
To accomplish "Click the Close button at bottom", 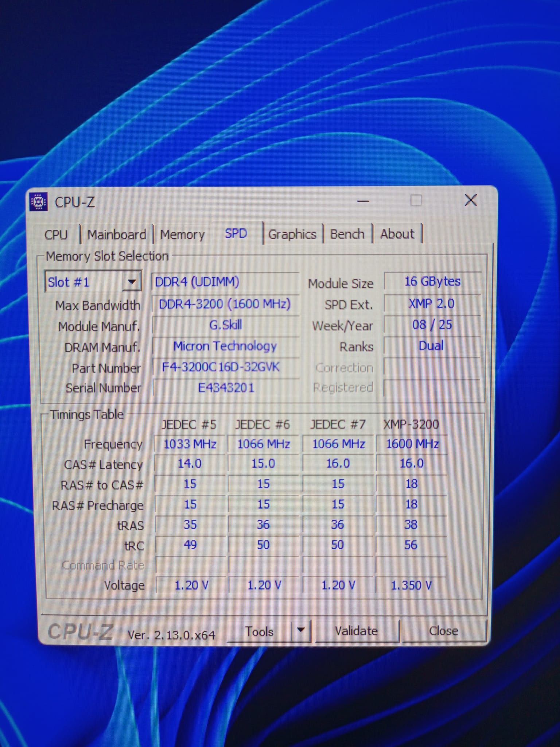I will [443, 631].
